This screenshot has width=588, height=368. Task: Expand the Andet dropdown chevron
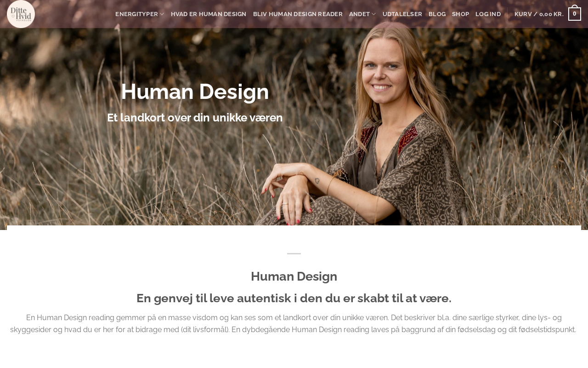[x=373, y=14]
